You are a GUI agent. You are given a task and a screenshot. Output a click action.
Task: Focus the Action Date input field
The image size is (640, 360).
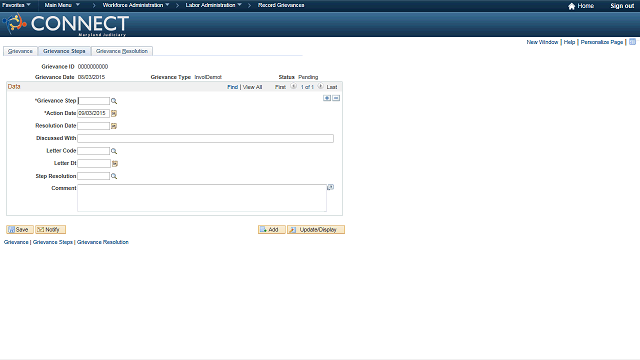pyautogui.click(x=93, y=113)
